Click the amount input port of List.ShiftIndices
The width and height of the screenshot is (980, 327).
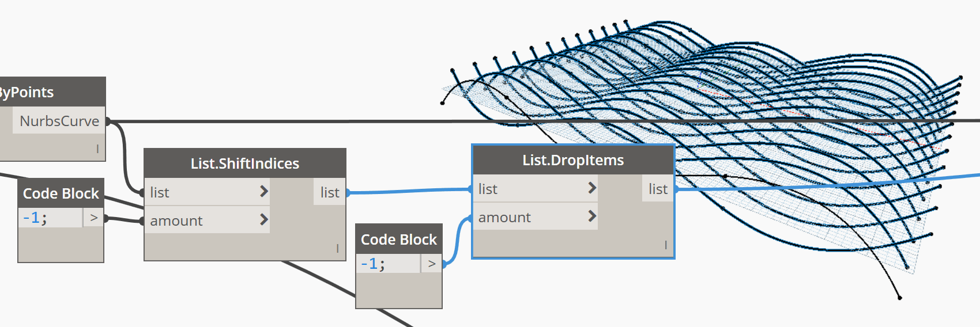[x=206, y=220]
